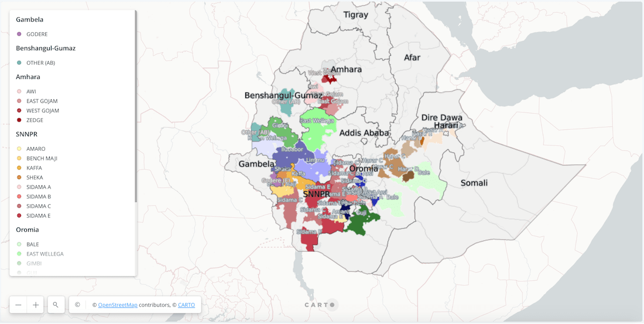Open the OpenStreetMap link

(118, 305)
